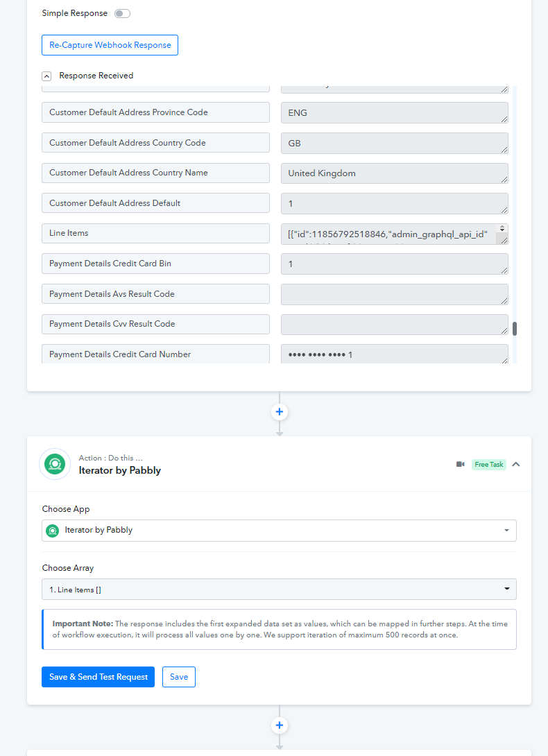The height and width of the screenshot is (756, 548).
Task: Click the Line Items value spinner arrows
Action: [502, 229]
